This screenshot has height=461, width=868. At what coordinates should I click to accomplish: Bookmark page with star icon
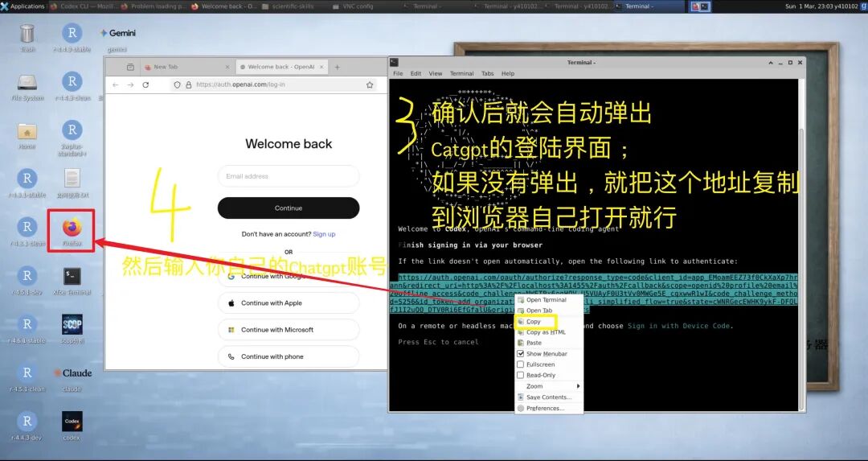click(x=370, y=84)
